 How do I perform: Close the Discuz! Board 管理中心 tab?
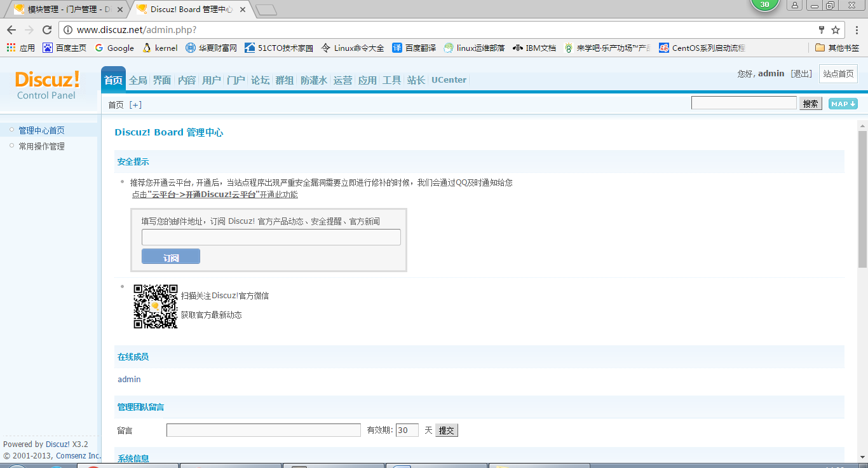click(x=243, y=10)
